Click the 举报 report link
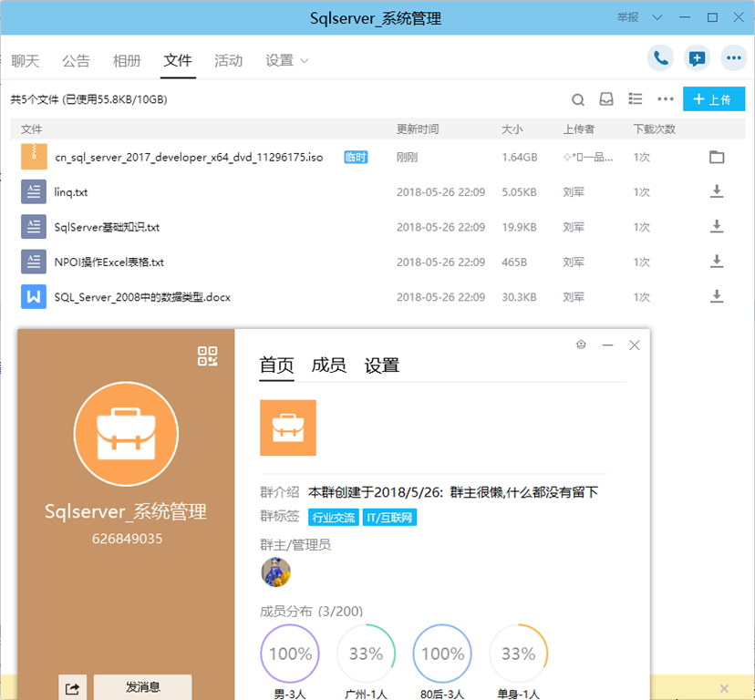Image resolution: width=755 pixels, height=700 pixels. coord(627,18)
